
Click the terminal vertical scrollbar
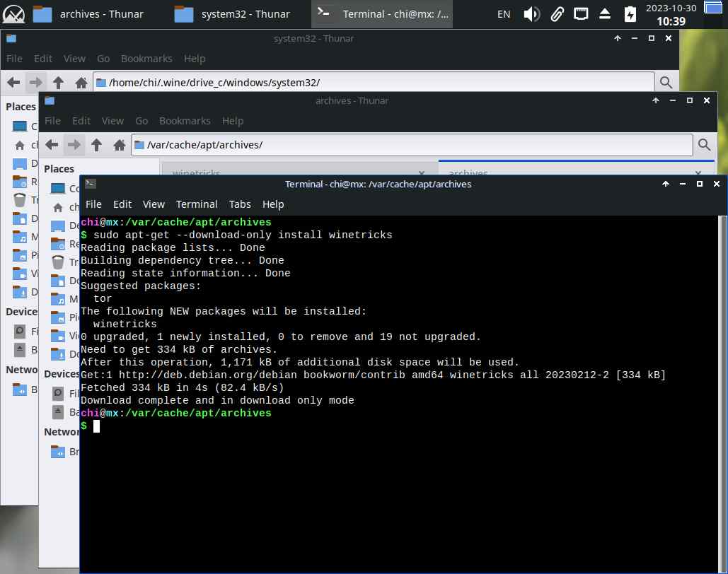click(x=722, y=394)
